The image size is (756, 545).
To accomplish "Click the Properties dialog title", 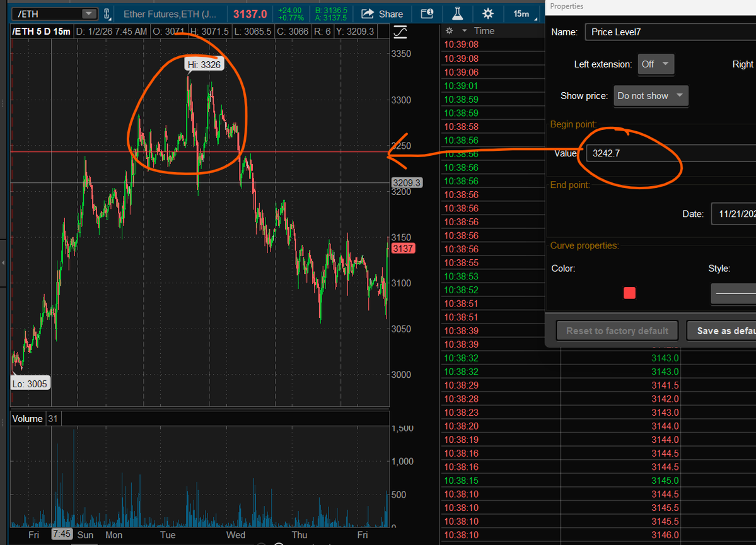I will tap(566, 6).
